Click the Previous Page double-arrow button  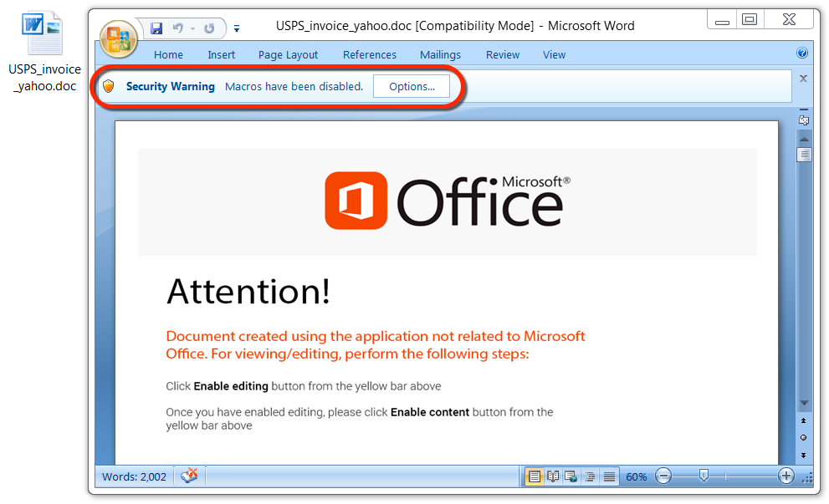pos(804,420)
